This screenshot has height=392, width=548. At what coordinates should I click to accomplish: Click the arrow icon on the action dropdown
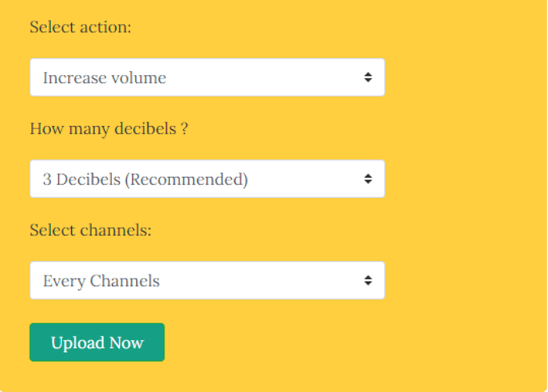(368, 77)
